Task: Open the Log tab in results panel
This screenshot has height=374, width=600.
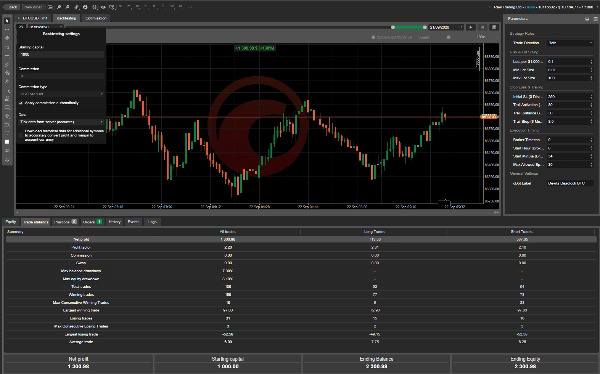Action: tap(152, 222)
